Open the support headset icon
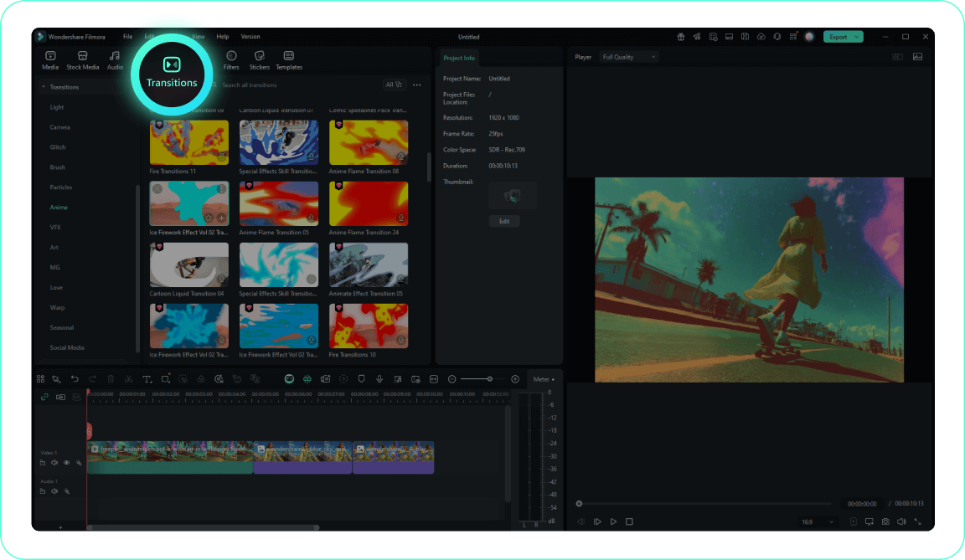Screen dimensions: 965x560 click(777, 37)
